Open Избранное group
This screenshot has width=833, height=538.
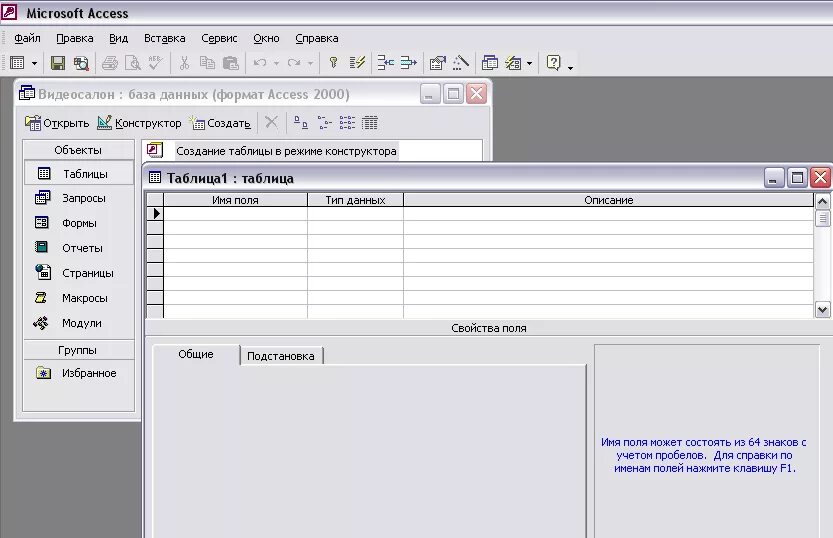[79, 373]
